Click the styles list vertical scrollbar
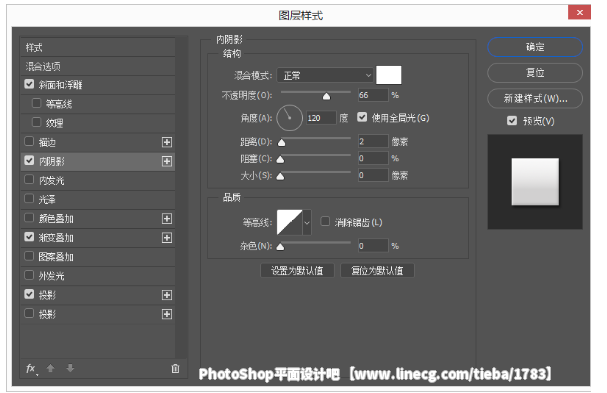The image size is (607, 393). [181, 197]
